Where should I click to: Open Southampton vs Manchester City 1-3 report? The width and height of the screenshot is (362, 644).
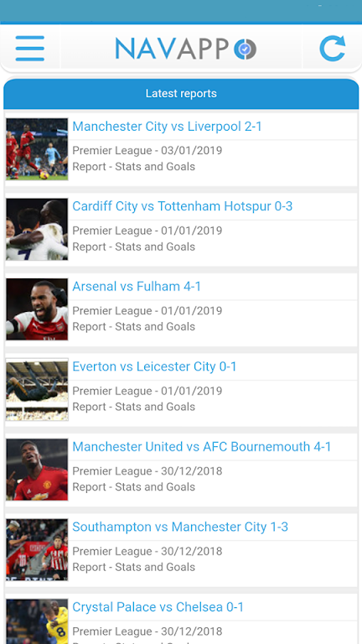pos(180,527)
